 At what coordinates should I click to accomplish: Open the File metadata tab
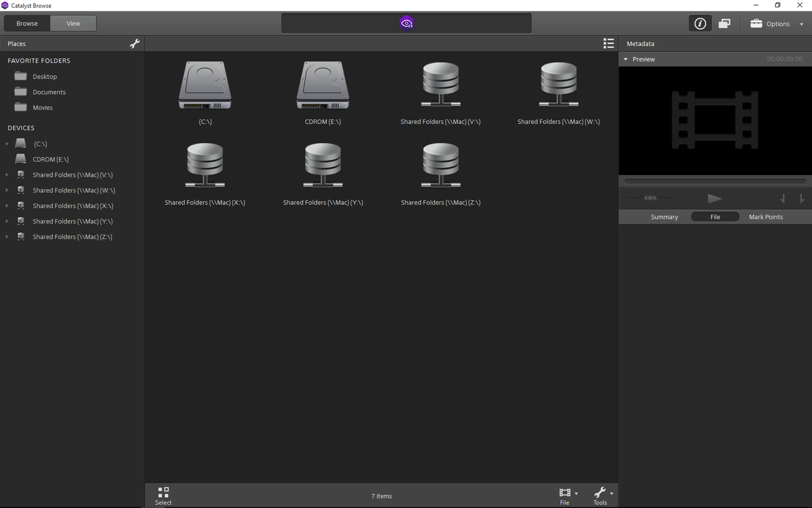715,217
